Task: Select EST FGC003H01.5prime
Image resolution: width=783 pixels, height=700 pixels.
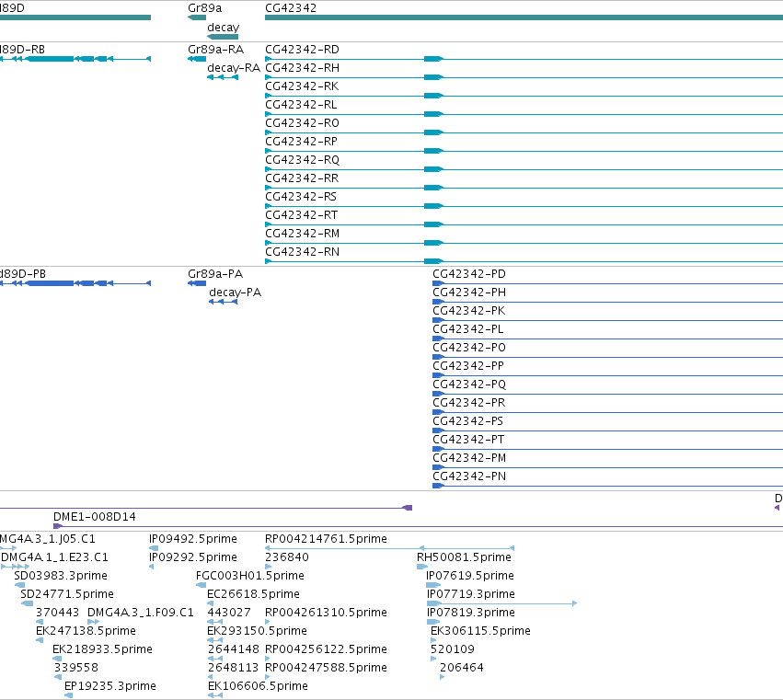Action: point(249,576)
